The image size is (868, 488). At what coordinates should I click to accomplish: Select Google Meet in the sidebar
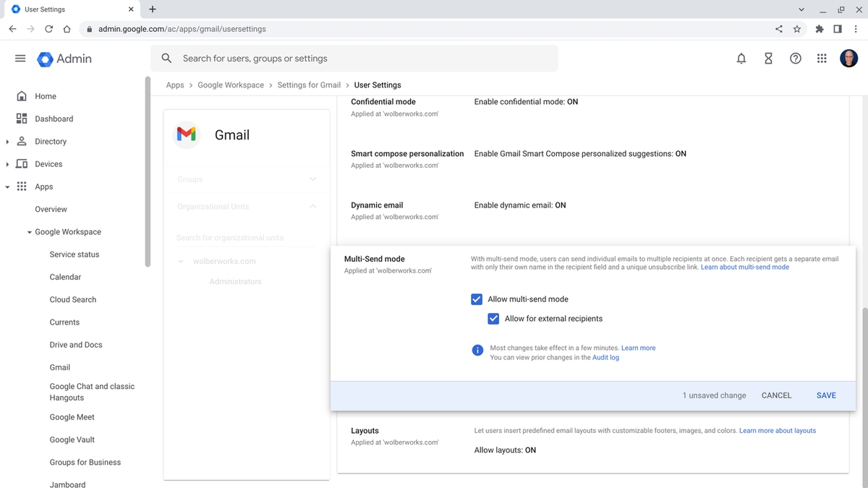coord(72,416)
